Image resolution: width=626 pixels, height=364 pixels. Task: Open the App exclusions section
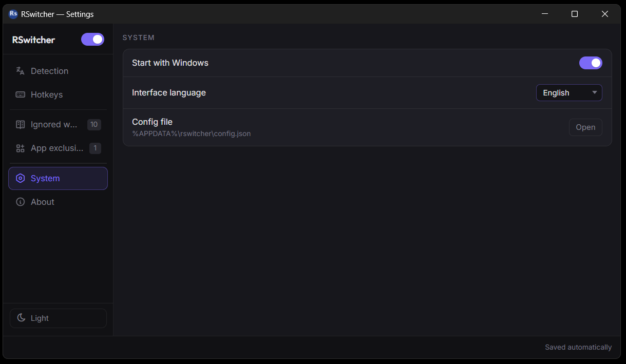click(58, 148)
